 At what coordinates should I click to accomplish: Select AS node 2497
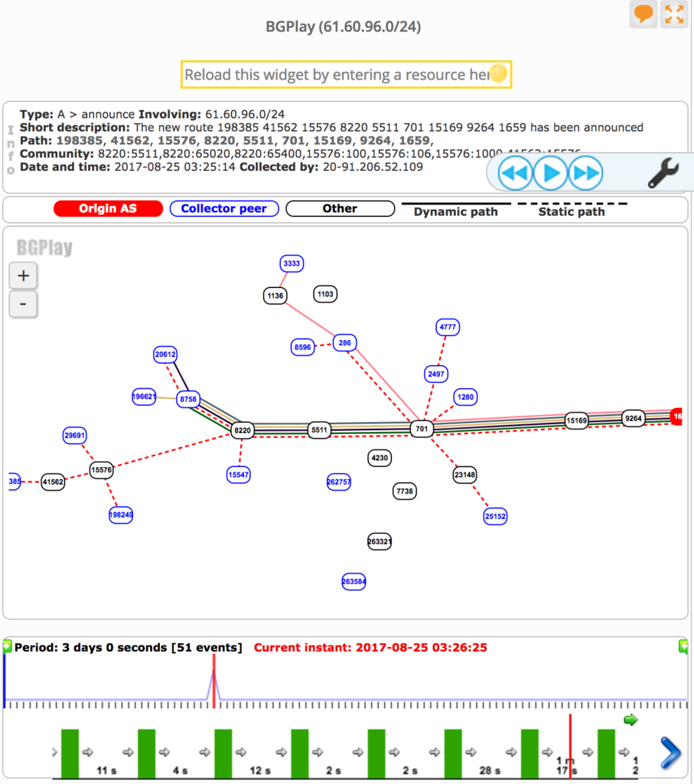pos(436,374)
